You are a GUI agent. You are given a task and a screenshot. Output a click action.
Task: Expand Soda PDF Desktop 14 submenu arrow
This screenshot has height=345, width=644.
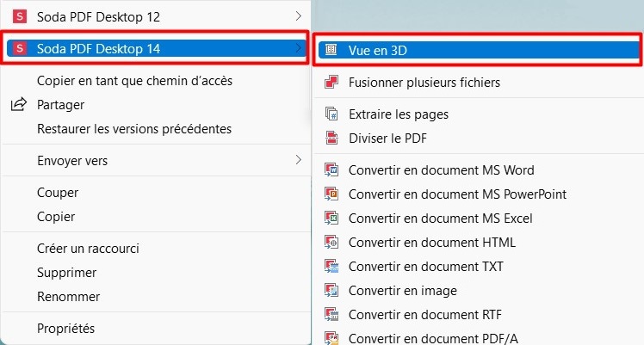pyautogui.click(x=299, y=48)
